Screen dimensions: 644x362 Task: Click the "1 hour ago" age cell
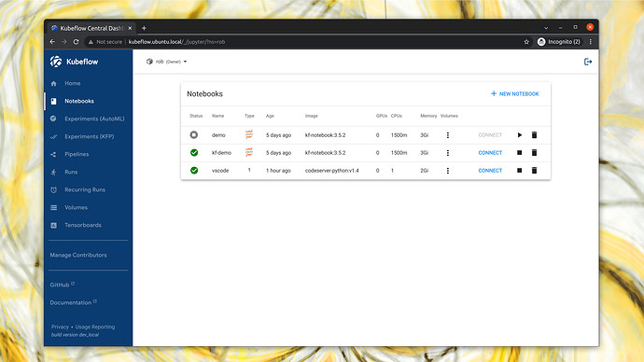pos(278,171)
